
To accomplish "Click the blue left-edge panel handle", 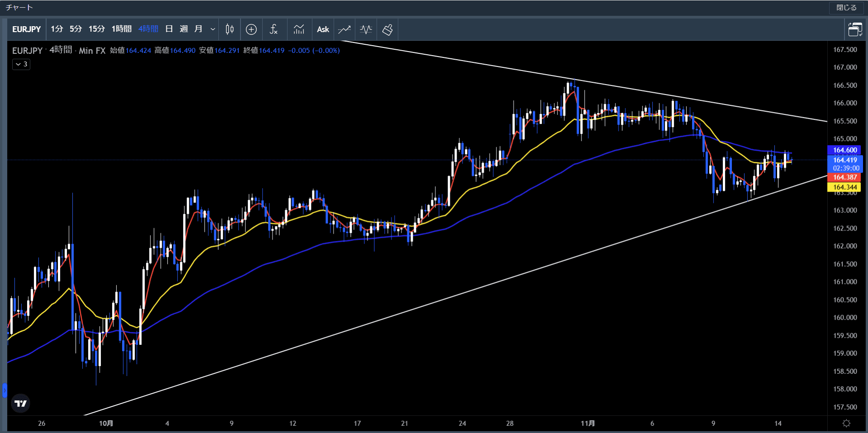I will [x=5, y=390].
